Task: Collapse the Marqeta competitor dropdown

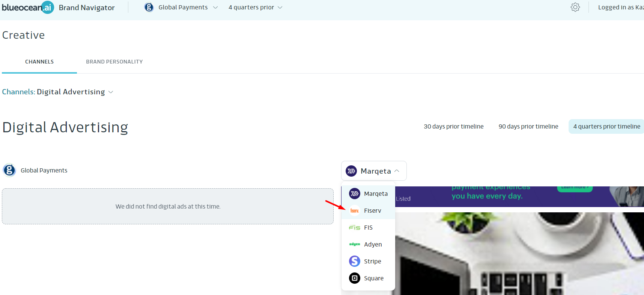Action: [x=374, y=171]
